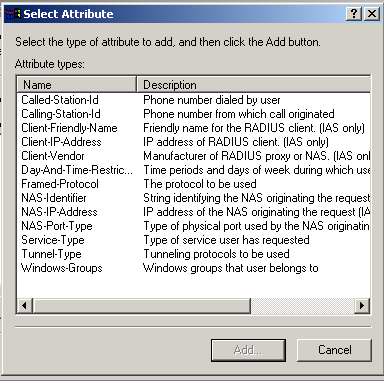Click the horizontal scrollbar thumb
This screenshot has height=383, width=384.
coord(142,306)
